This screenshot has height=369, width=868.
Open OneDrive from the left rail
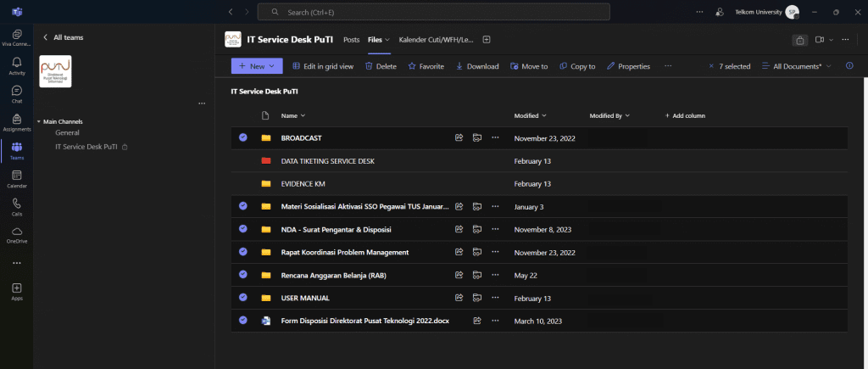tap(17, 234)
